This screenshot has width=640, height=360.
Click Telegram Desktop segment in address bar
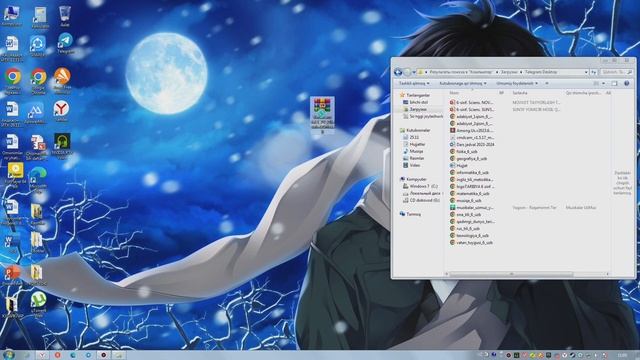pos(541,72)
